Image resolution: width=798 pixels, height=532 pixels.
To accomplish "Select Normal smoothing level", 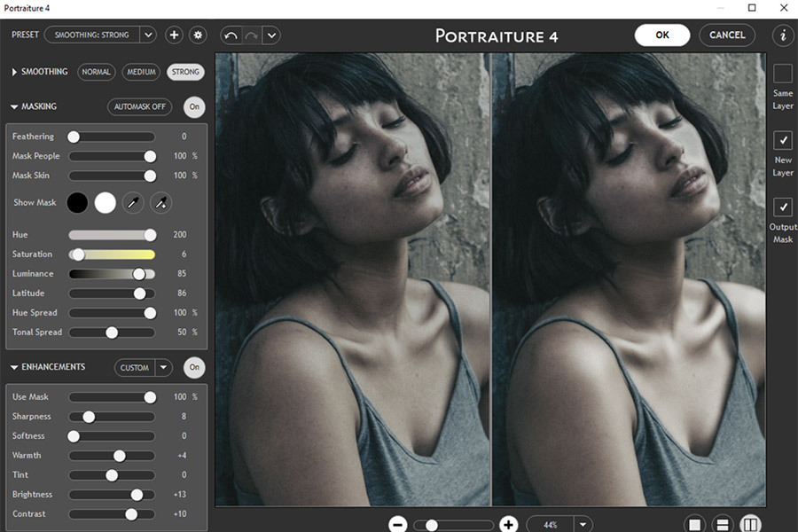I will pos(96,73).
